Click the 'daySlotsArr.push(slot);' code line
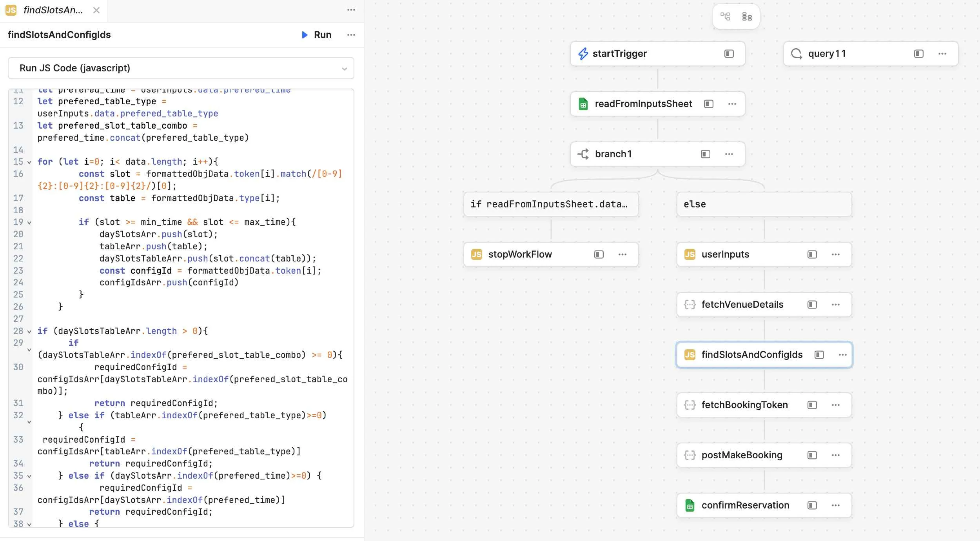The height and width of the screenshot is (541, 980). 158,234
